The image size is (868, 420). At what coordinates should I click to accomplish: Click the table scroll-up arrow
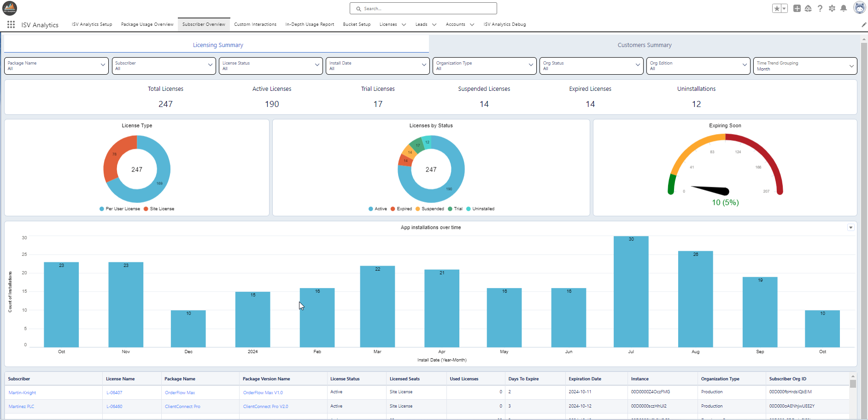tap(853, 376)
